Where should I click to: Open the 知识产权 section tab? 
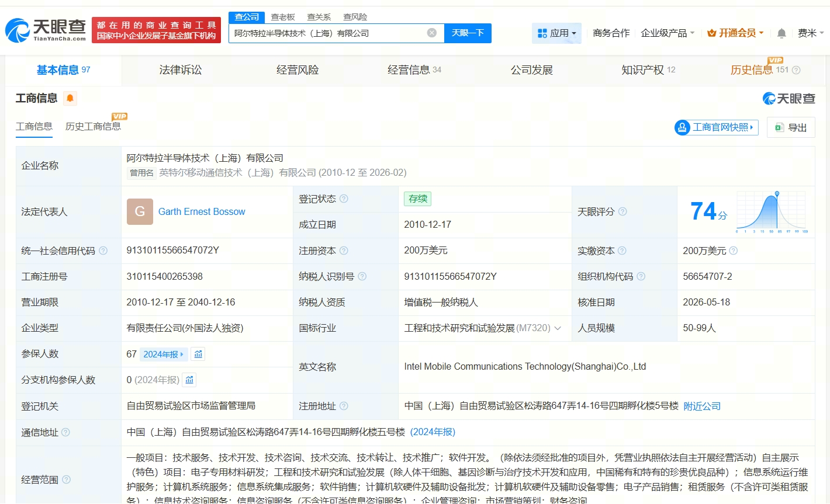[648, 70]
